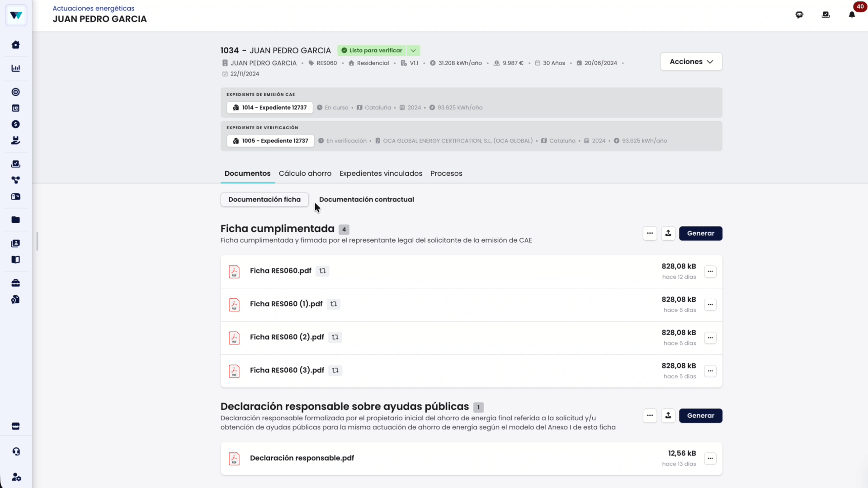This screenshot has height=488, width=868.
Task: Open notifications bell with 40 badge
Action: [852, 14]
